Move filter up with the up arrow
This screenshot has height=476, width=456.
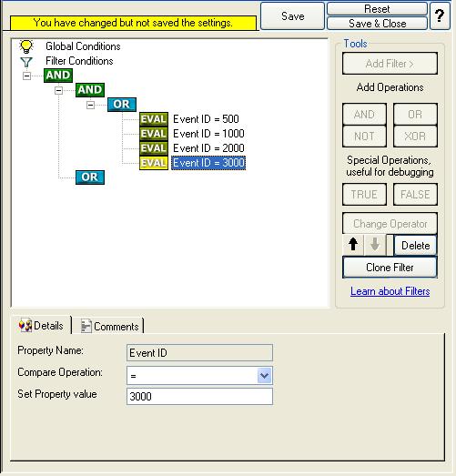click(353, 245)
